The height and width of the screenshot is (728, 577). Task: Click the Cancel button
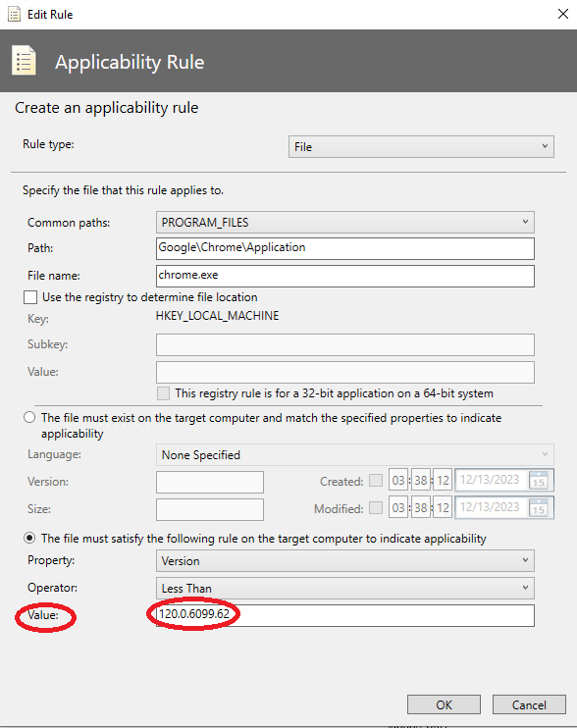tap(529, 704)
